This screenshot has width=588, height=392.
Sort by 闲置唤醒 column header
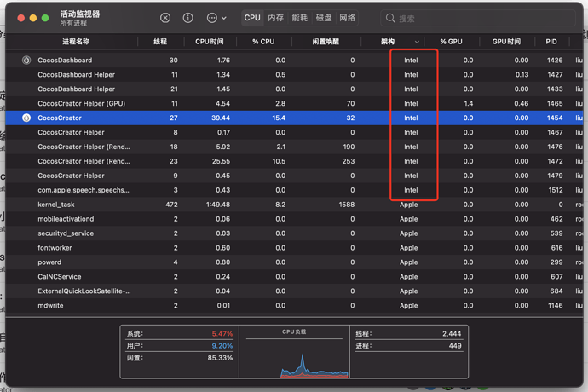(x=326, y=42)
